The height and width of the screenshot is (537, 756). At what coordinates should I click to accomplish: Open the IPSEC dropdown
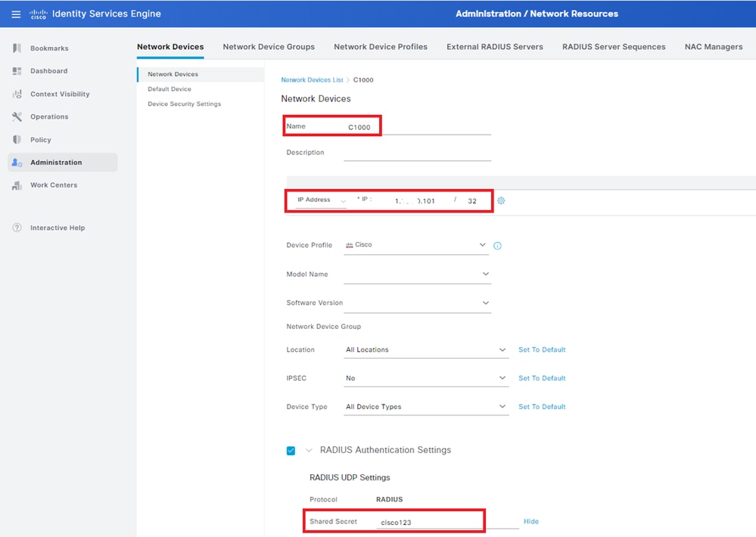click(x=426, y=378)
